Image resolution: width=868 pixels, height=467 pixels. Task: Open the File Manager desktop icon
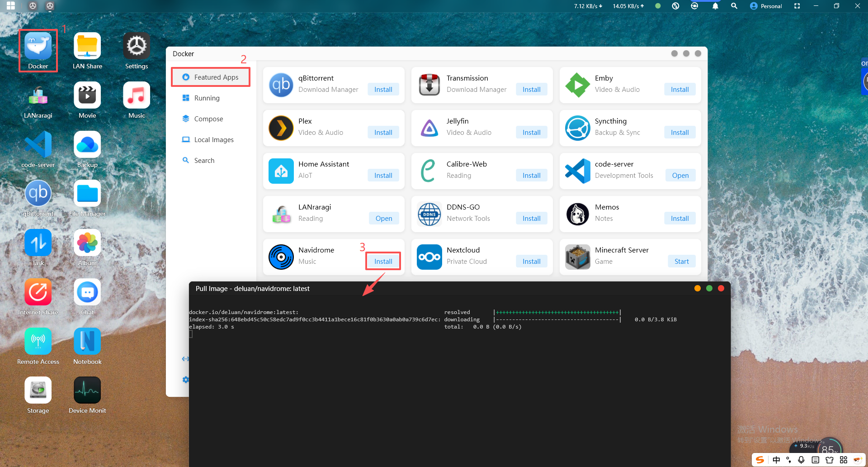(87, 194)
